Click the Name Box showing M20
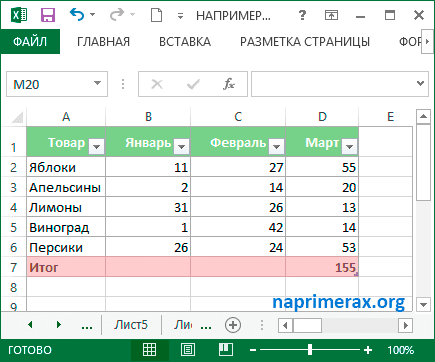 (50, 84)
